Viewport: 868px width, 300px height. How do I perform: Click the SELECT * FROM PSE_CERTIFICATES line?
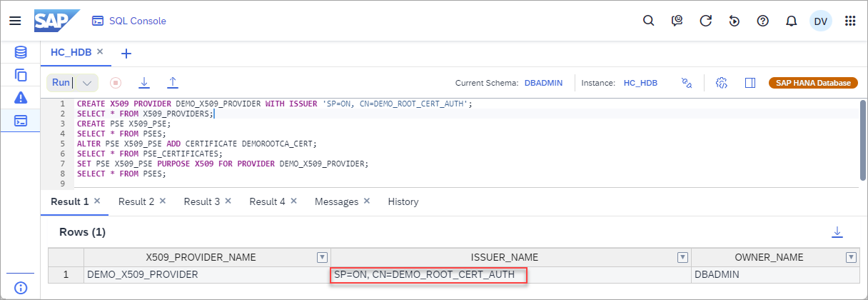(x=149, y=154)
